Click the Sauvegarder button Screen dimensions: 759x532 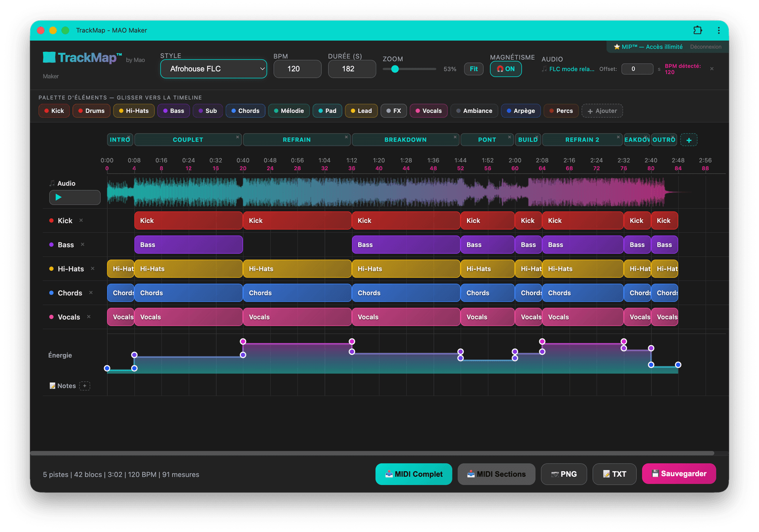point(679,474)
